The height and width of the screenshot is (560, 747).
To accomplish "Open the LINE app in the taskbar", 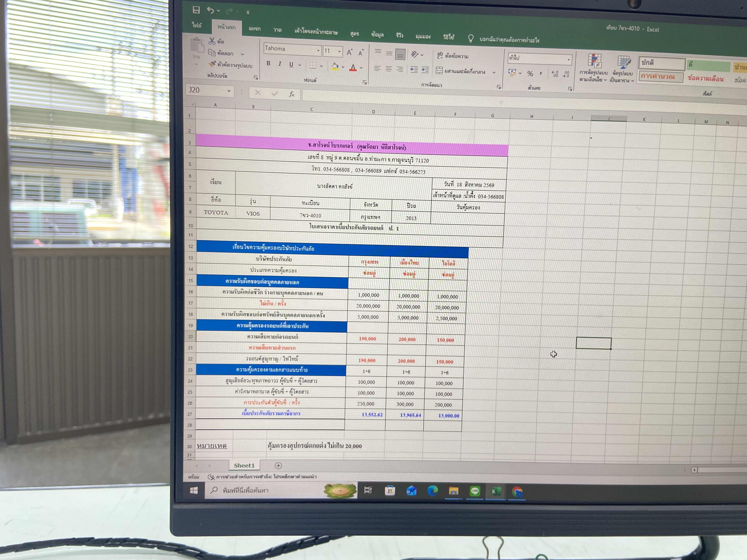I will tap(475, 491).
